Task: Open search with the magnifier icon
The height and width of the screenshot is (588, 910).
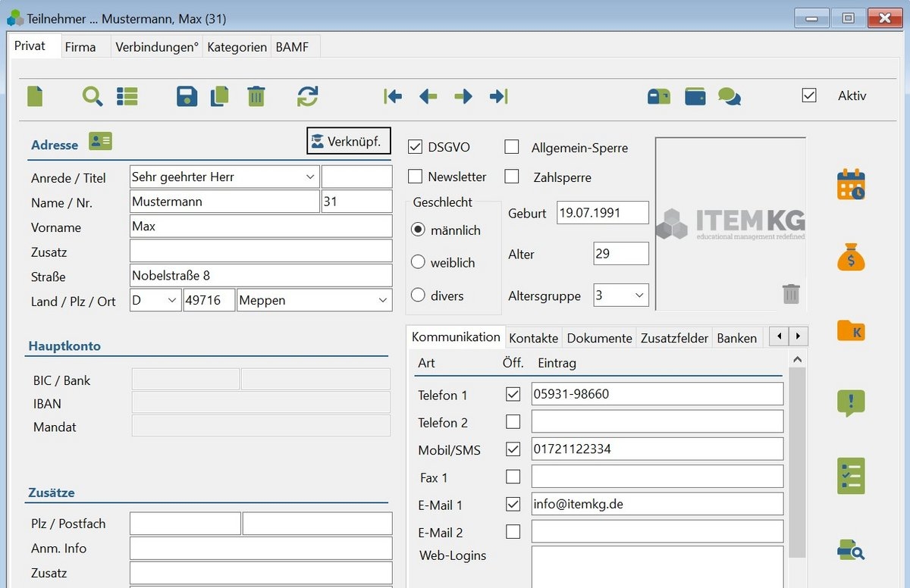Action: point(93,96)
